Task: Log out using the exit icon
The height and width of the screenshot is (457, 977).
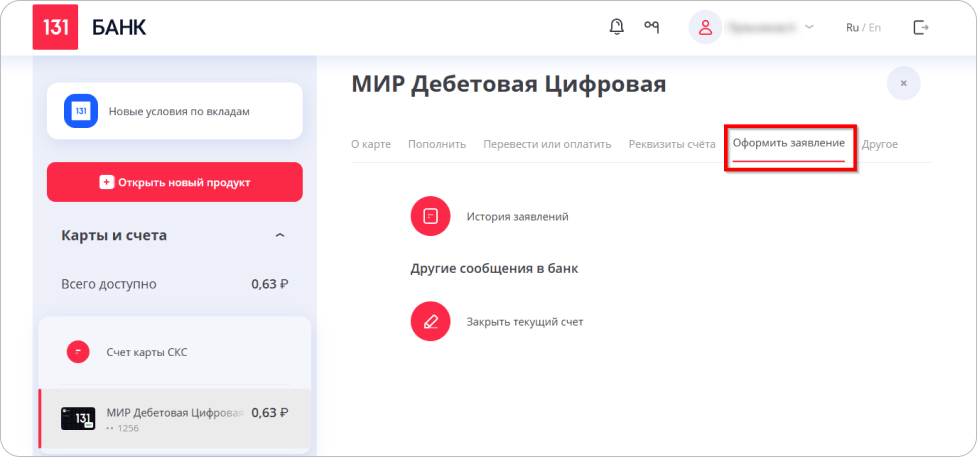Action: pyautogui.click(x=921, y=27)
